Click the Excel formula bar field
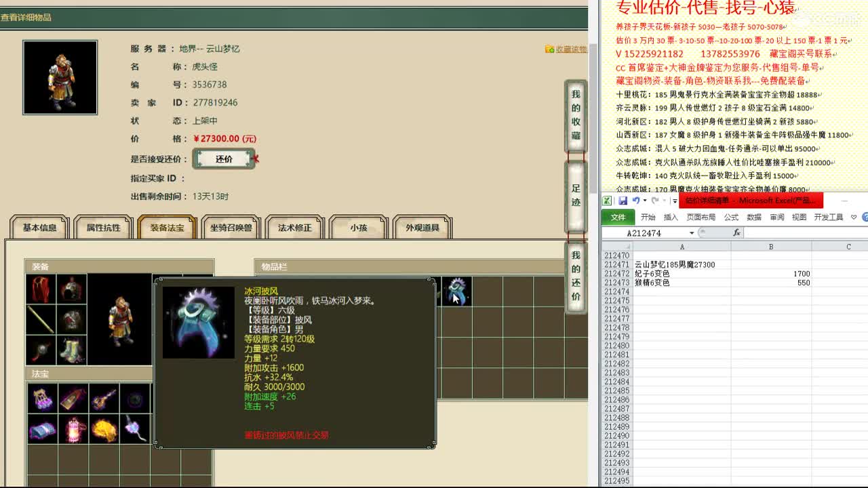868x488 pixels. click(x=806, y=233)
